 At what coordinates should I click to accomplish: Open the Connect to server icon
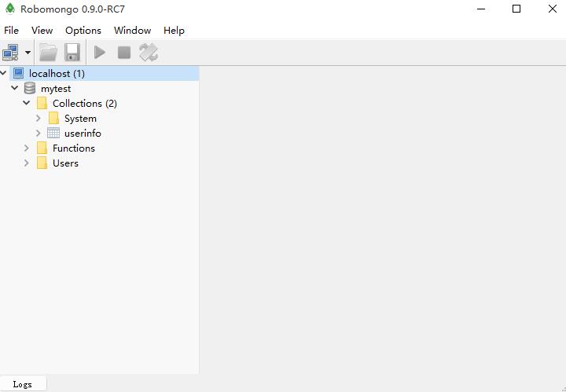tap(10, 53)
